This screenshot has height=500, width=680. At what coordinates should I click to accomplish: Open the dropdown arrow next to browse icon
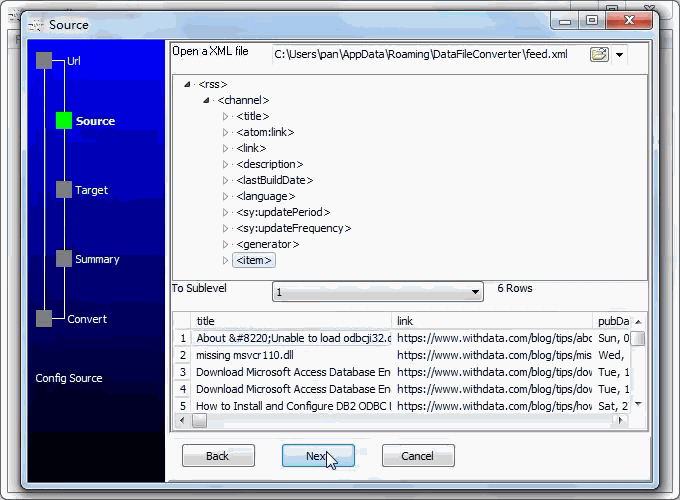[x=620, y=54]
